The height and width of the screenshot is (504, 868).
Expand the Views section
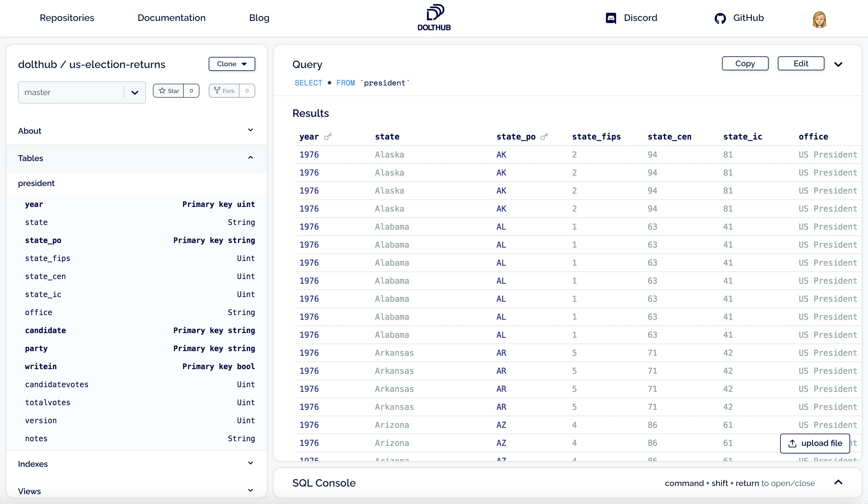[250, 491]
